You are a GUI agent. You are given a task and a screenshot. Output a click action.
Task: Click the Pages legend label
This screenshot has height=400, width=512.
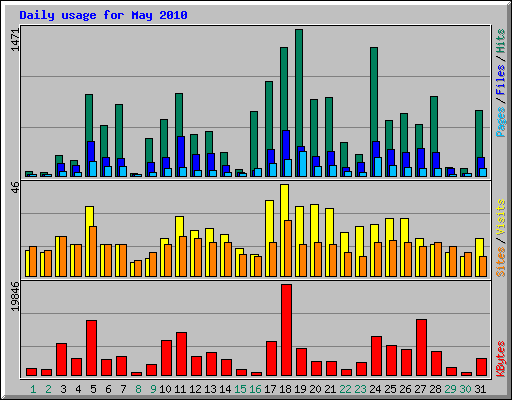[x=501, y=122]
